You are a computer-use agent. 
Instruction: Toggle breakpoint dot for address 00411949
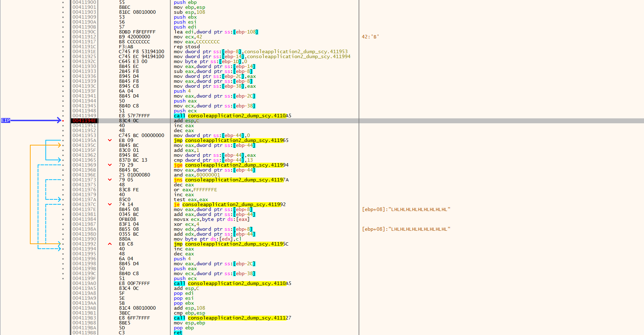(63, 116)
